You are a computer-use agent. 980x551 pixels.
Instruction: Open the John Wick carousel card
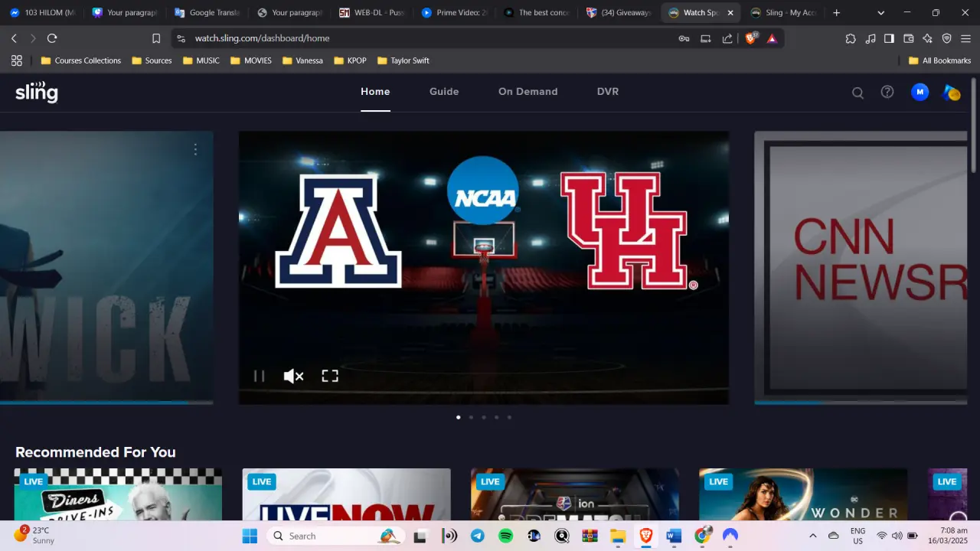[106, 268]
